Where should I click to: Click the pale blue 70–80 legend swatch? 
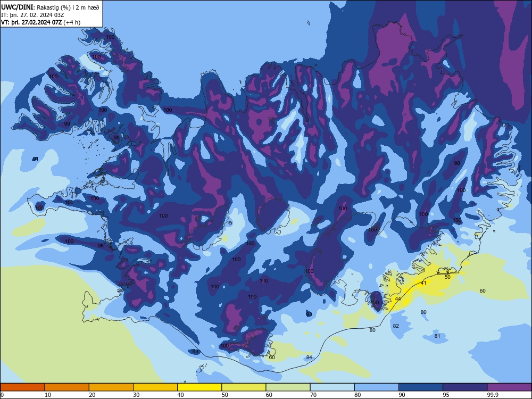pyautogui.click(x=332, y=387)
